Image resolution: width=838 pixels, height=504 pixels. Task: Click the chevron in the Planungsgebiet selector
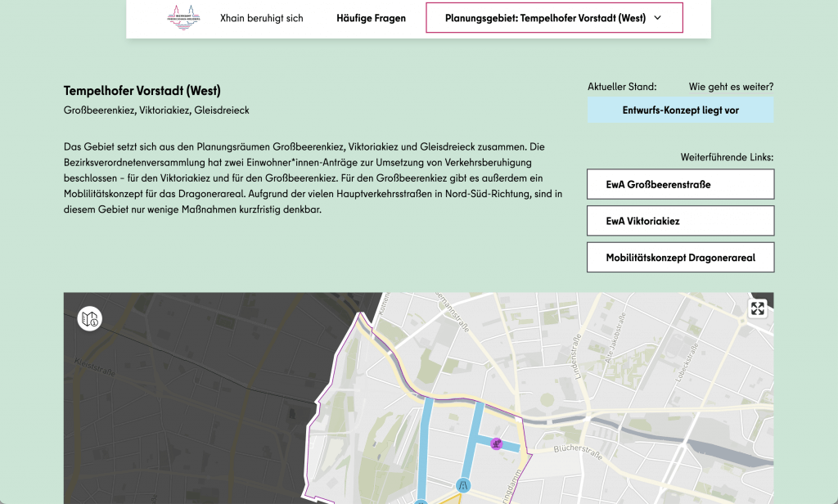pyautogui.click(x=657, y=18)
